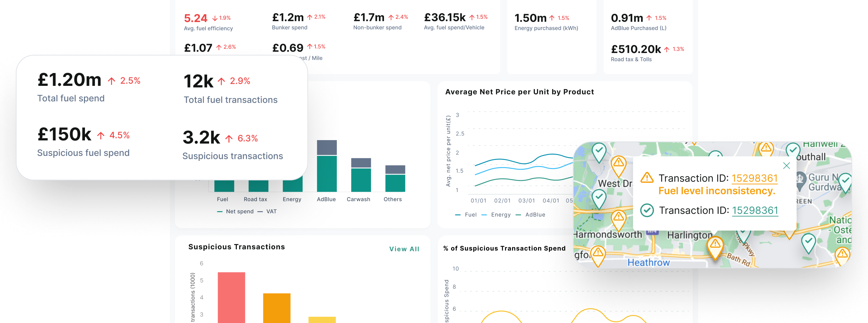Click the up arrow beside 2.9% change
868x323 pixels.
pyautogui.click(x=221, y=81)
